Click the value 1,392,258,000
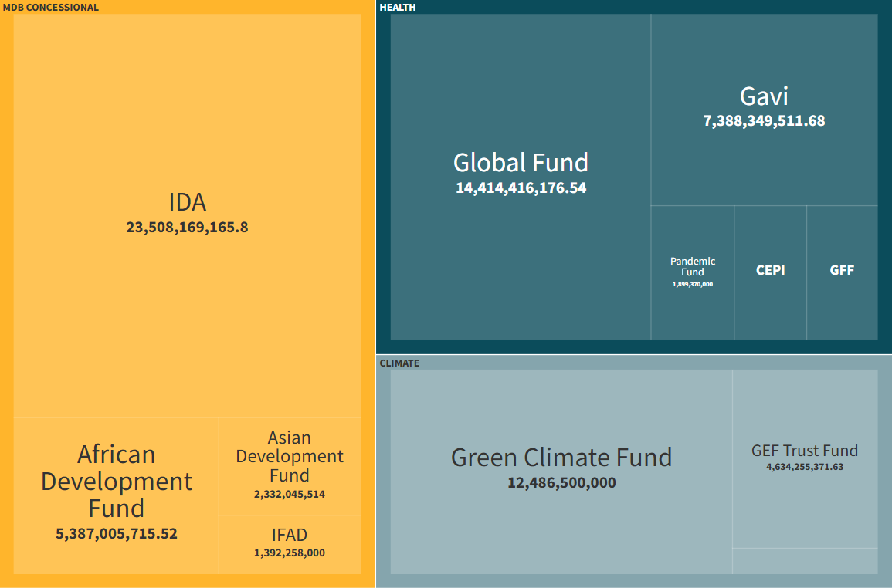This screenshot has height=588, width=892. coord(290,553)
